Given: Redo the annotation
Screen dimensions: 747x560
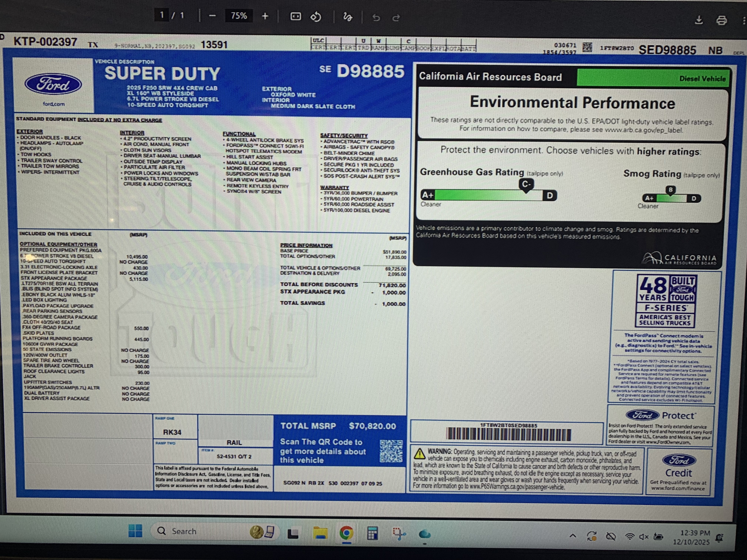Looking at the screenshot, I should (x=396, y=18).
